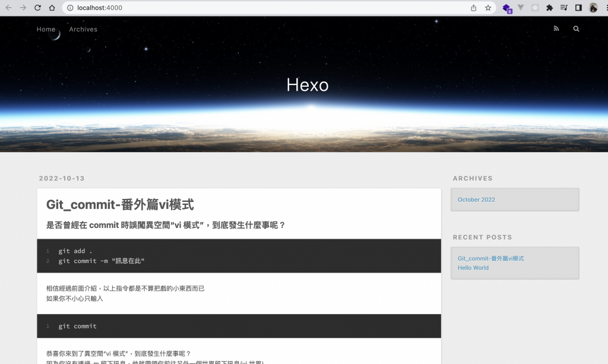
Task: Open the Extensions puzzle menu
Action: pos(549,8)
